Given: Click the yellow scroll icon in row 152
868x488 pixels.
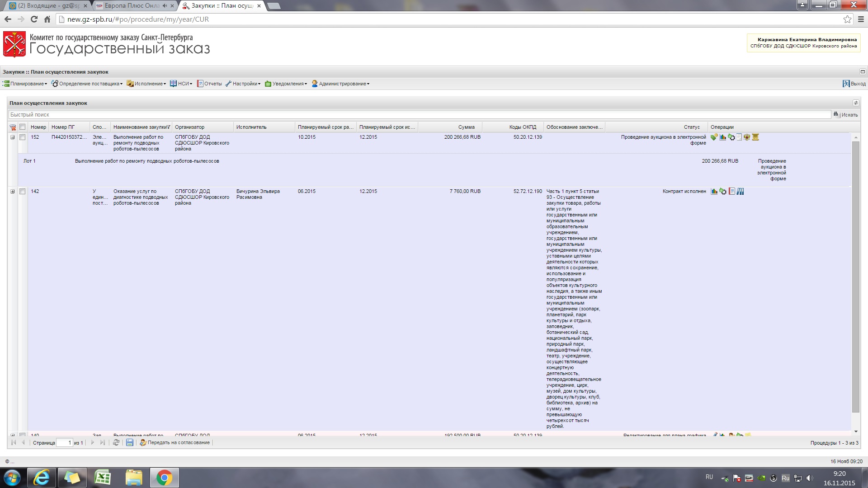Looking at the screenshot, I should [x=755, y=137].
